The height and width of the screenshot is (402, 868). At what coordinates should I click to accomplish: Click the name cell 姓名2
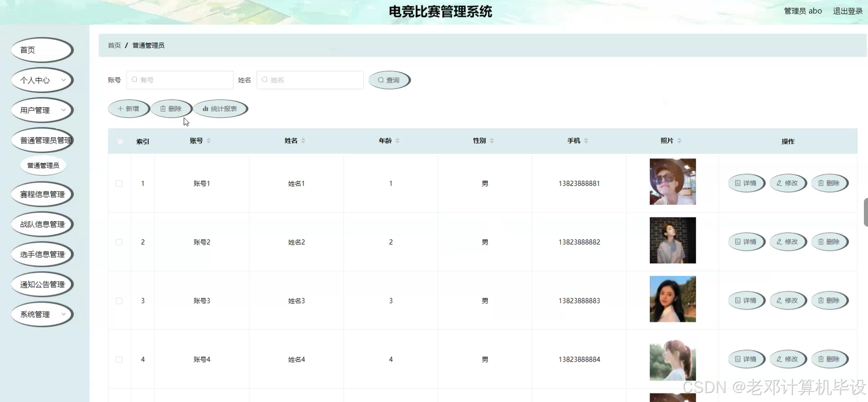pos(296,242)
